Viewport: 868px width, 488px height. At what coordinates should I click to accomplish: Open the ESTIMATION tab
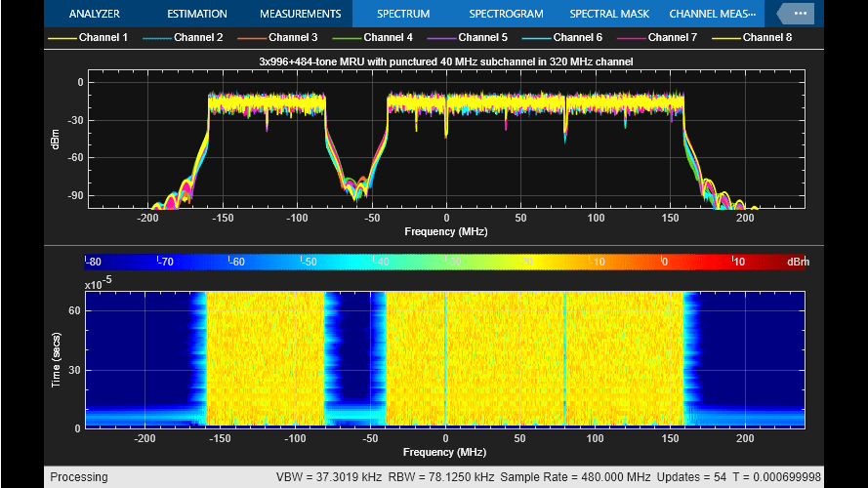196,14
